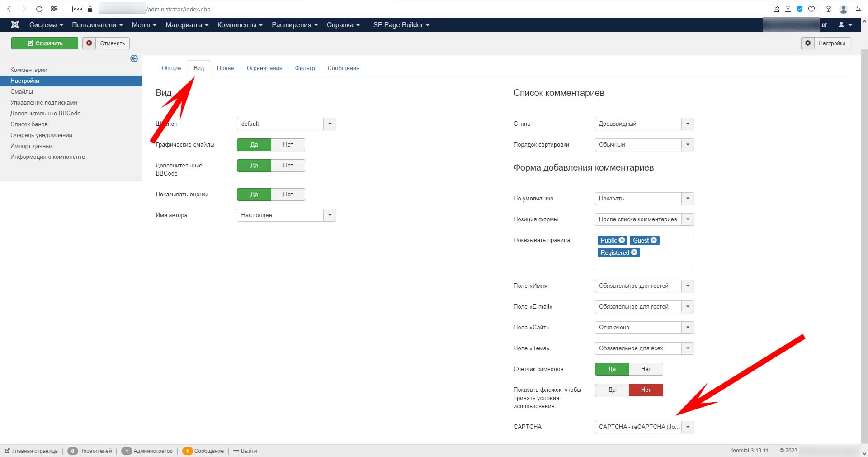Open the Расширения menu

(294, 25)
